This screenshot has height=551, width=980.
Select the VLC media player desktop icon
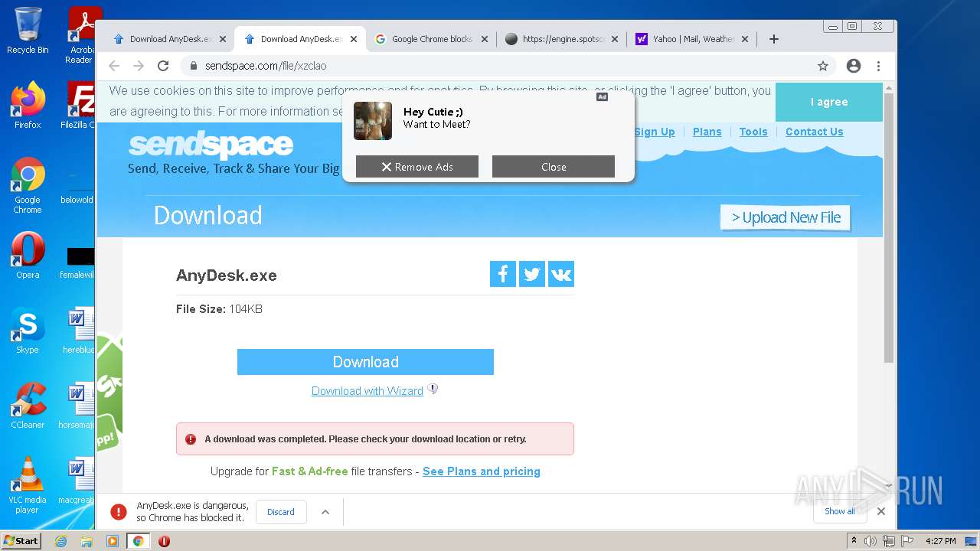pyautogui.click(x=28, y=485)
